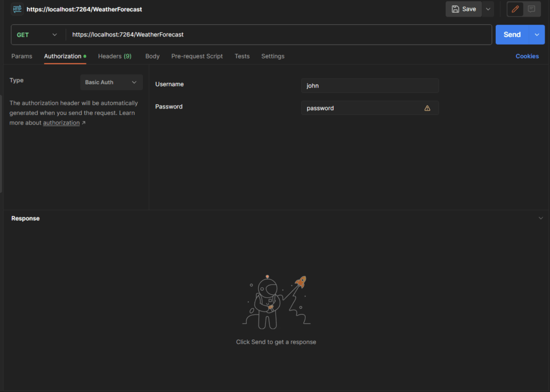Click the Save icon button

[x=462, y=9]
